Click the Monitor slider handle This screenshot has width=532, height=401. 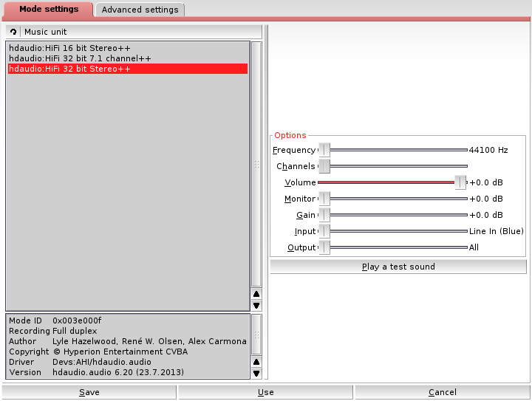point(324,199)
